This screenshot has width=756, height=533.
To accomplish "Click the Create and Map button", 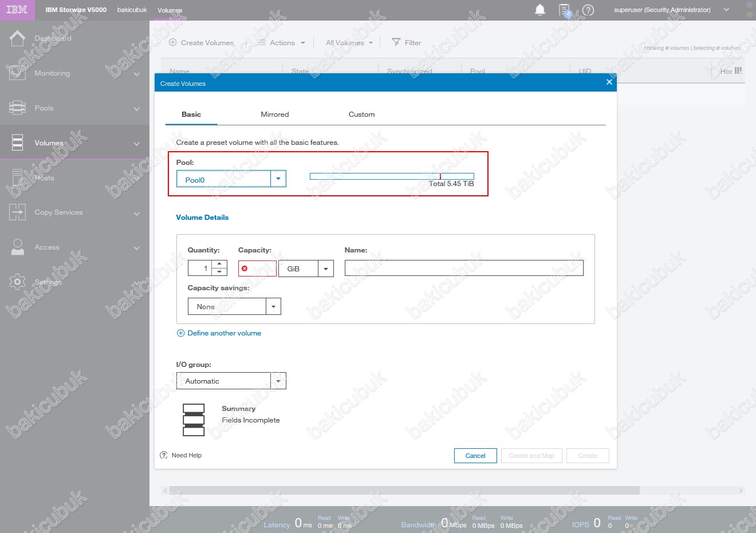I will click(531, 456).
